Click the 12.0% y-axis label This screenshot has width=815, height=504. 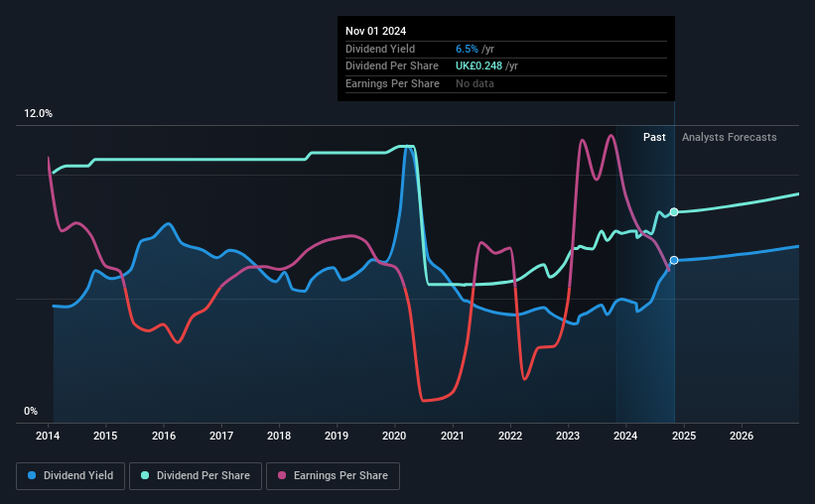(39, 114)
